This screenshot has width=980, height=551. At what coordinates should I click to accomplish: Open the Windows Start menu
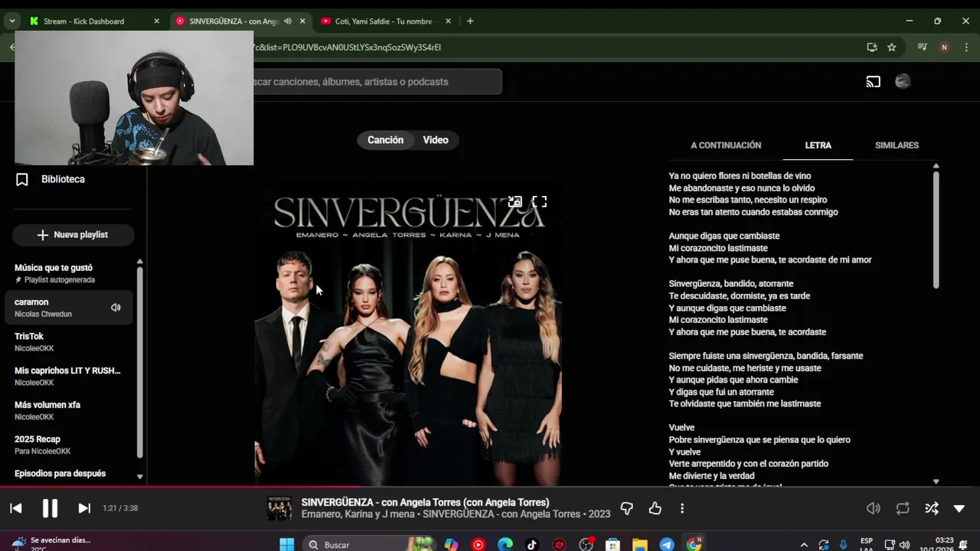click(x=287, y=545)
